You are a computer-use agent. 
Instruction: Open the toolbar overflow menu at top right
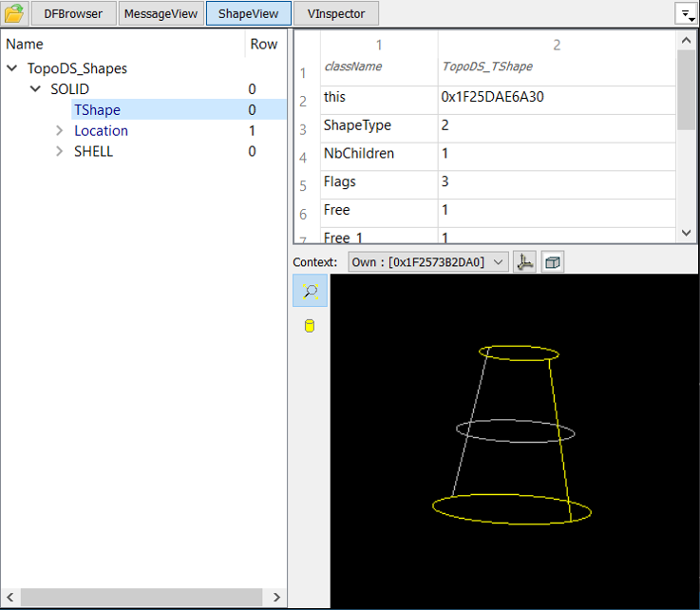coord(684,14)
